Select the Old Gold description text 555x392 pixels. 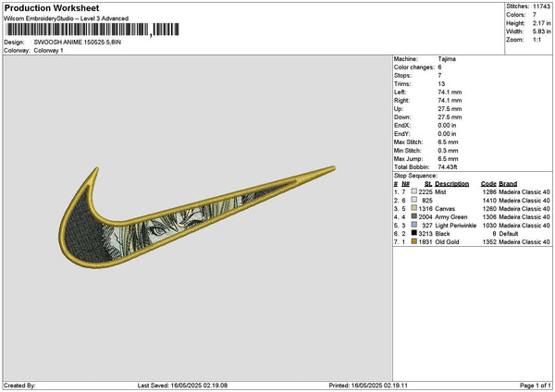tap(447, 242)
